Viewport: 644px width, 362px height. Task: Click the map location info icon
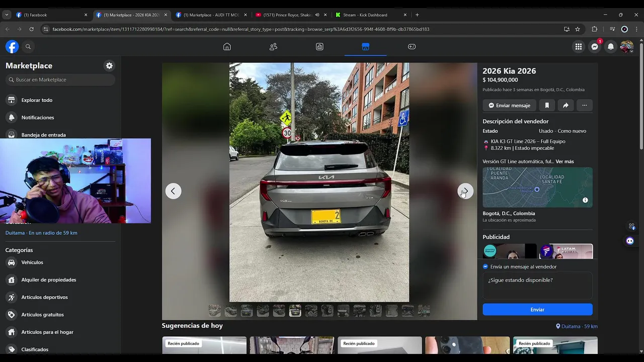click(x=585, y=200)
